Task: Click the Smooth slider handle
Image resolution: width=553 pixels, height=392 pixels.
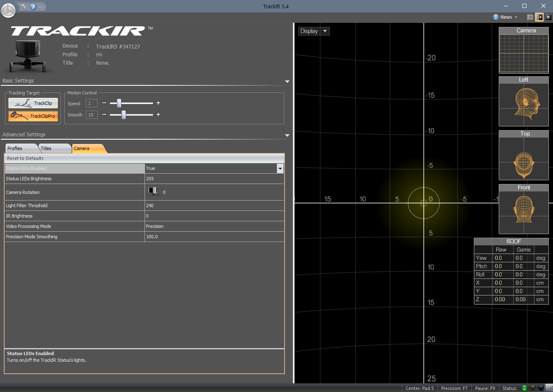Action: [x=123, y=114]
